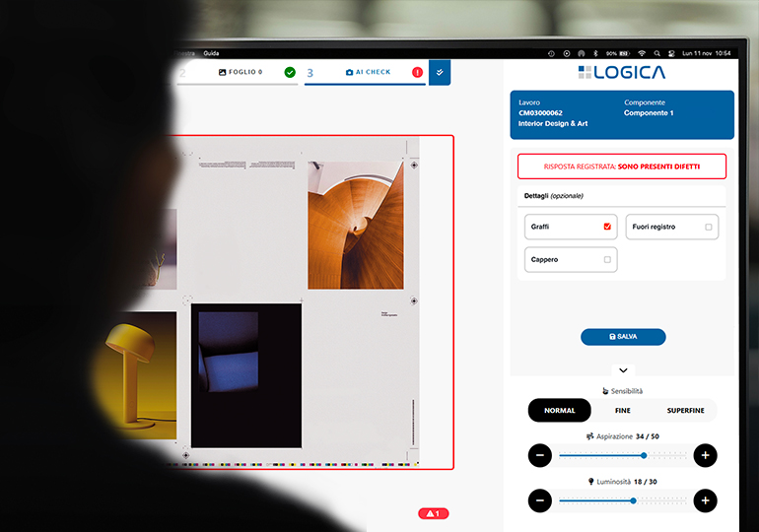Open Spotlight search icon in menu bar
The height and width of the screenshot is (532, 759).
(656, 53)
